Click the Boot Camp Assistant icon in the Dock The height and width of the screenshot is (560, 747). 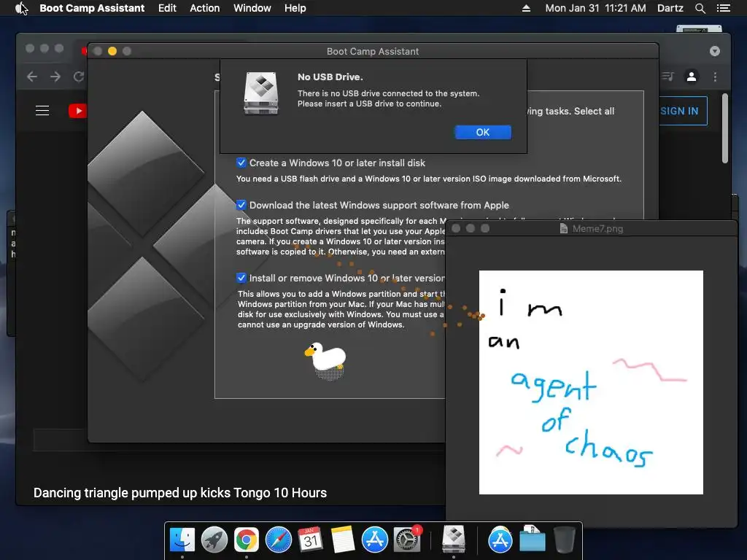(454, 540)
